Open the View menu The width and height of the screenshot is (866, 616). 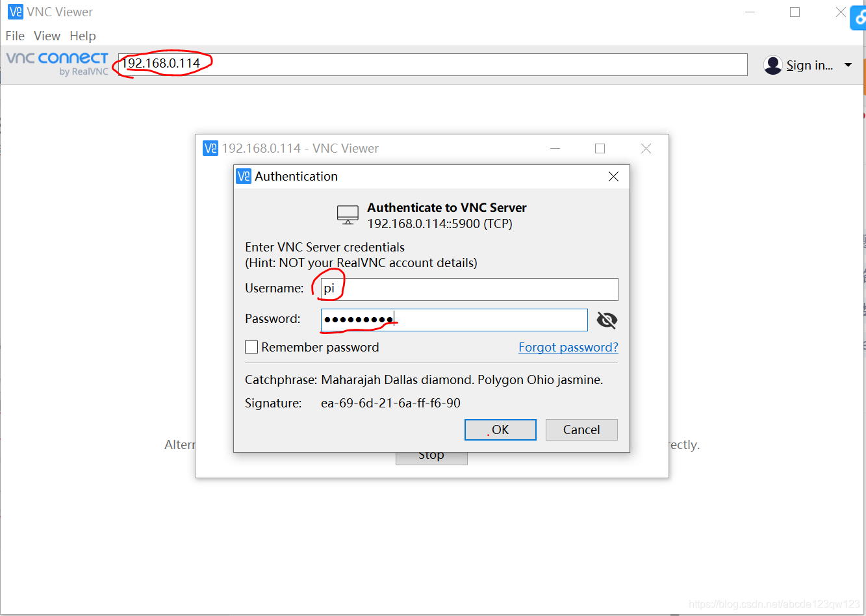tap(47, 36)
